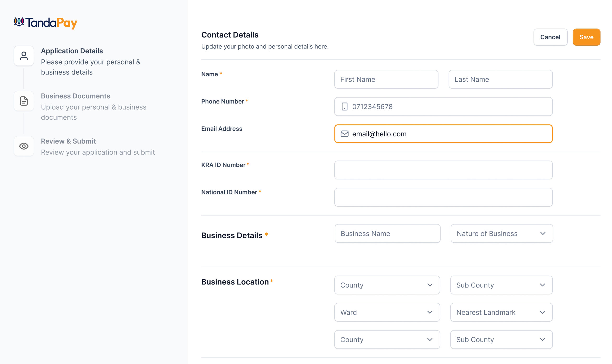Click into the KRA ID Number field
This screenshot has height=364, width=612.
(x=443, y=170)
